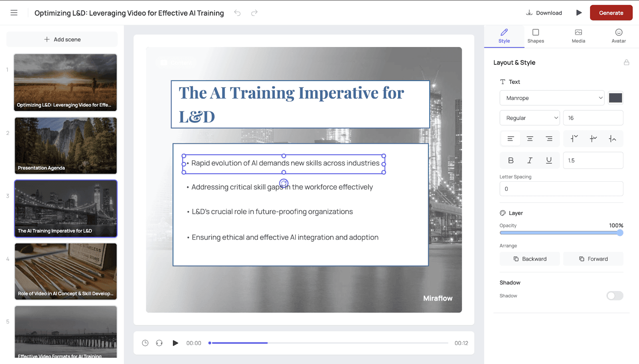Click the Undo icon in the top toolbar
The width and height of the screenshot is (639, 364).
(x=238, y=13)
